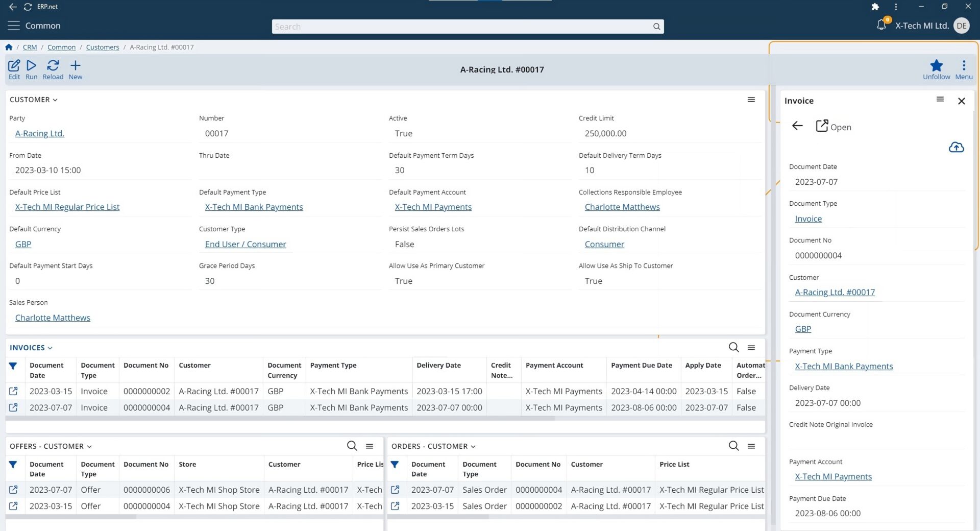This screenshot has width=980, height=531.
Task: Collapse the OFFERS - CUSTOMER section chevron
Action: tap(89, 446)
